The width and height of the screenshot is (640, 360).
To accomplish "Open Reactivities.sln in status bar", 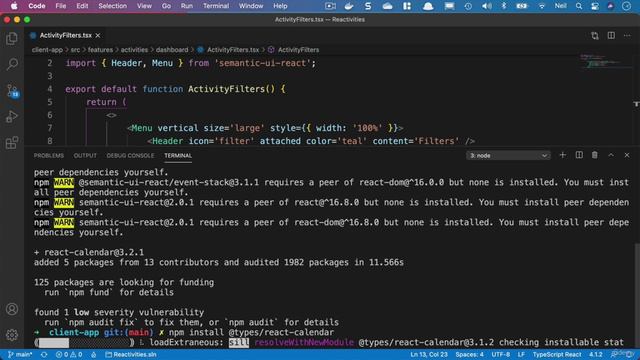I will [131, 355].
